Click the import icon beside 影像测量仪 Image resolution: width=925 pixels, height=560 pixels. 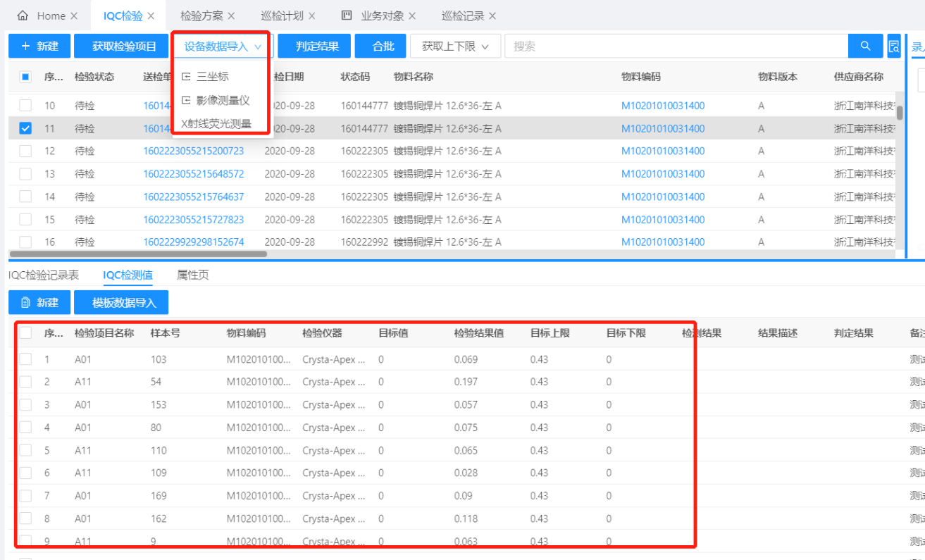click(186, 101)
